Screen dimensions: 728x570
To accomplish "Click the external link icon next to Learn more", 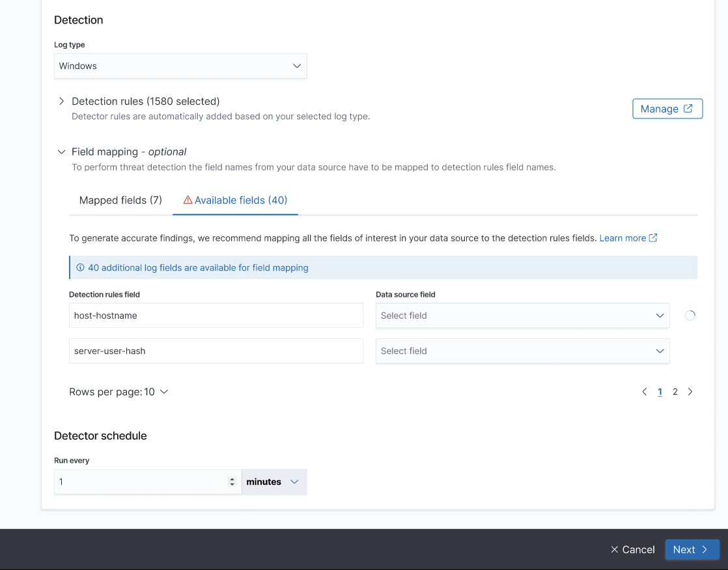I will click(x=652, y=238).
